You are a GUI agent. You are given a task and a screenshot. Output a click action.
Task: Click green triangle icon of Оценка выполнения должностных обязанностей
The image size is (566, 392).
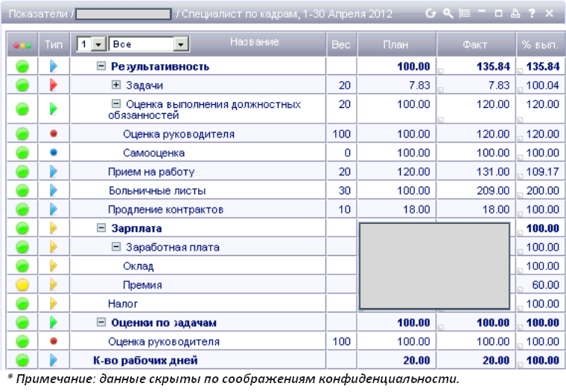click(54, 109)
